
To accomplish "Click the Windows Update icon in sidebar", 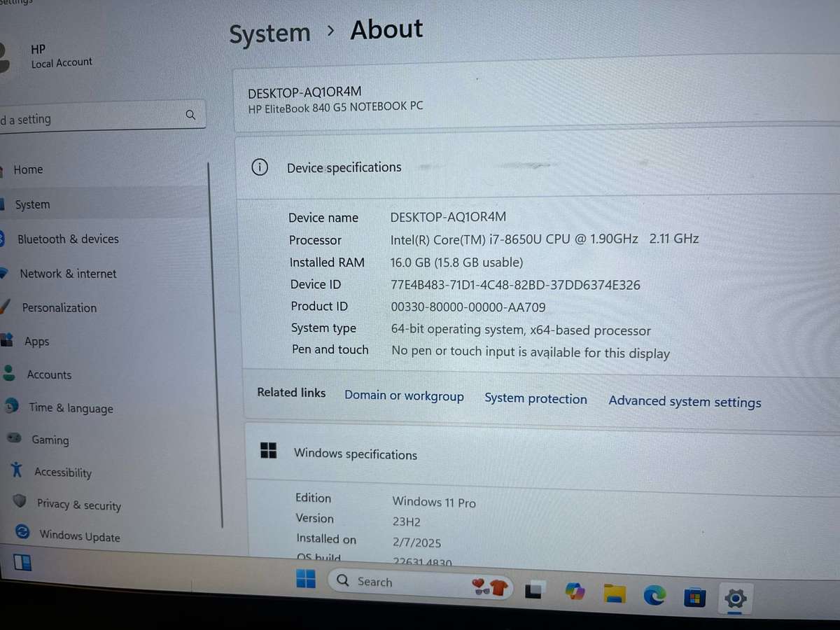I will [20, 534].
